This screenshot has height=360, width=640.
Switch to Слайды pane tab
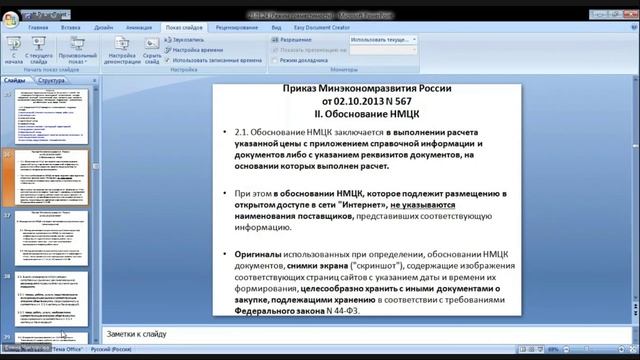pos(15,80)
